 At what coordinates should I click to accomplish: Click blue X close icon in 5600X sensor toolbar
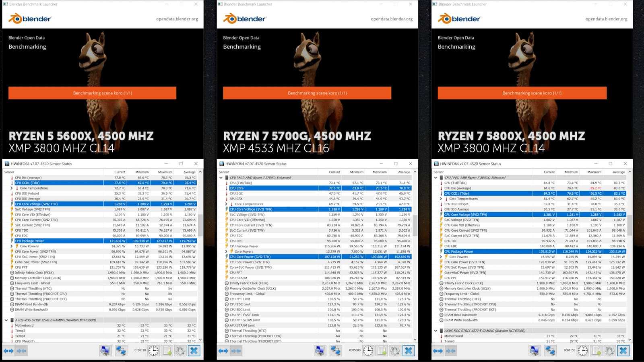pos(194,351)
